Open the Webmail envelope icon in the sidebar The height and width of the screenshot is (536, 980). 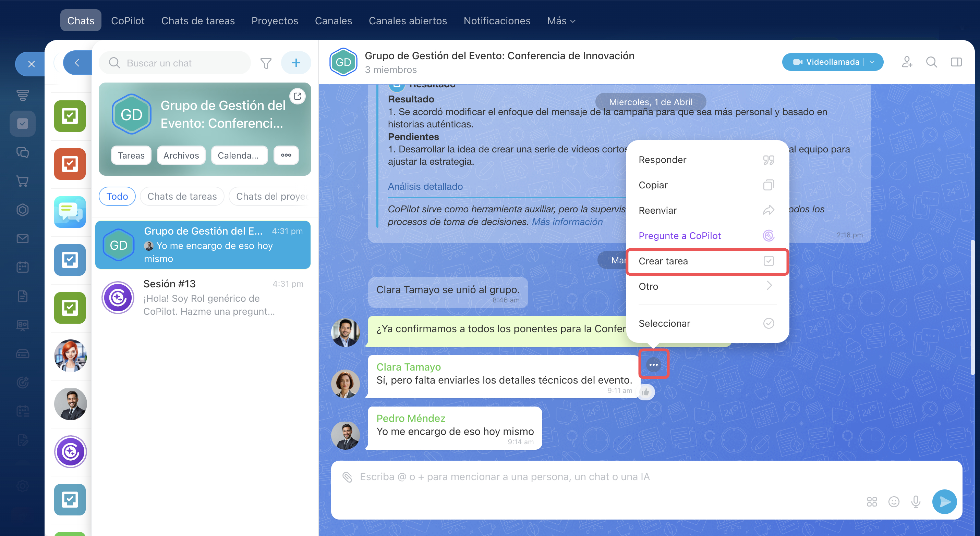point(23,239)
